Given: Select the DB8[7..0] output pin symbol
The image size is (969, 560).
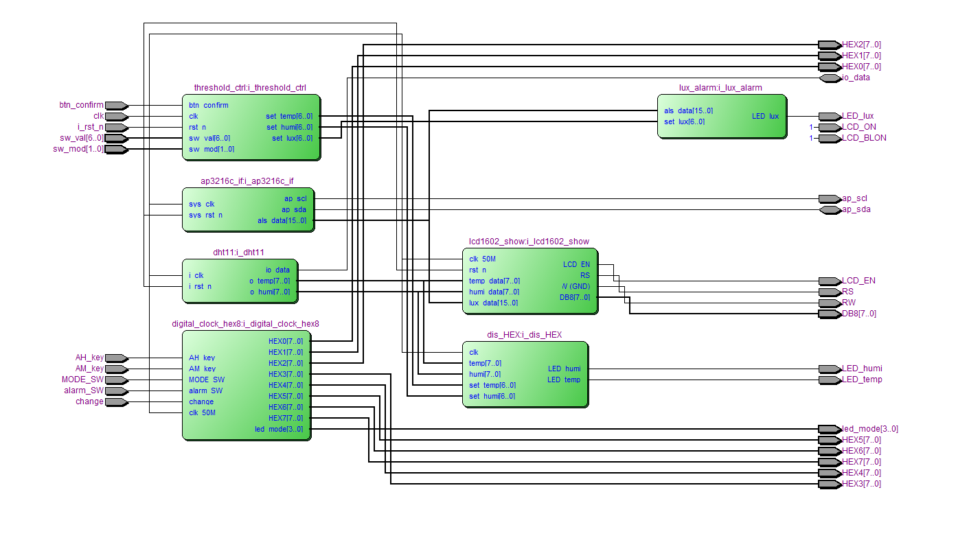Looking at the screenshot, I should [x=830, y=314].
